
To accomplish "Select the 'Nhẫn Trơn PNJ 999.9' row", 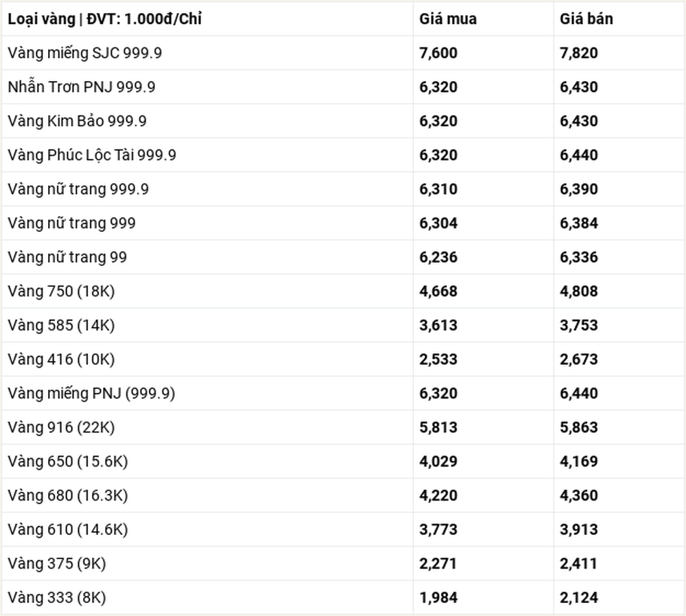I will [343, 86].
